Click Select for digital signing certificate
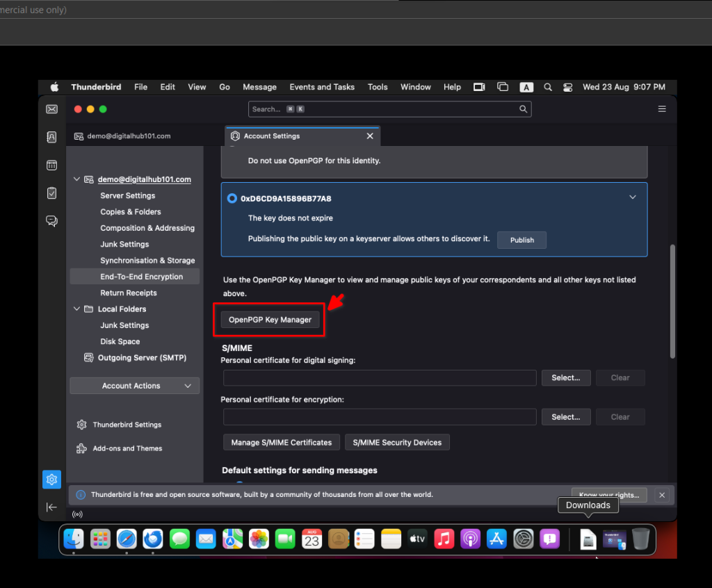This screenshot has width=712, height=588. pos(566,378)
